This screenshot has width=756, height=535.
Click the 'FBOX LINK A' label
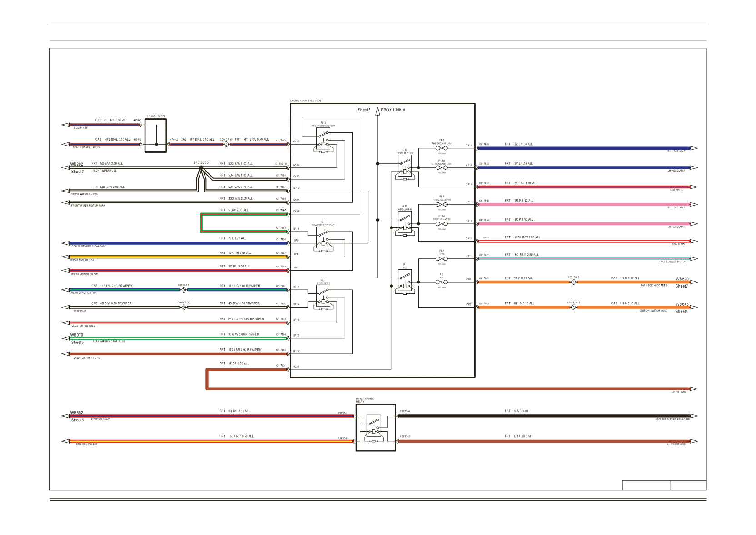(x=393, y=110)
